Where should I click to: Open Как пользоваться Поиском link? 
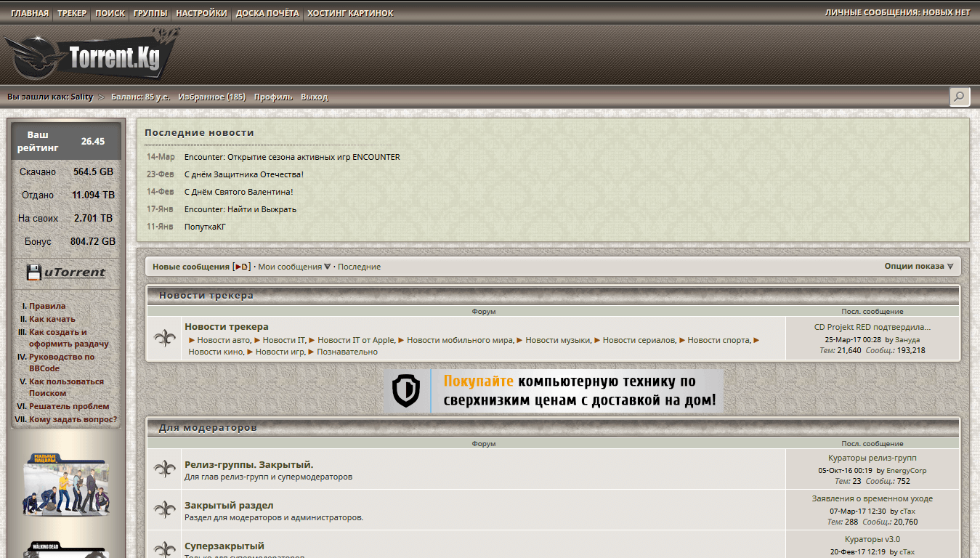[x=66, y=387]
